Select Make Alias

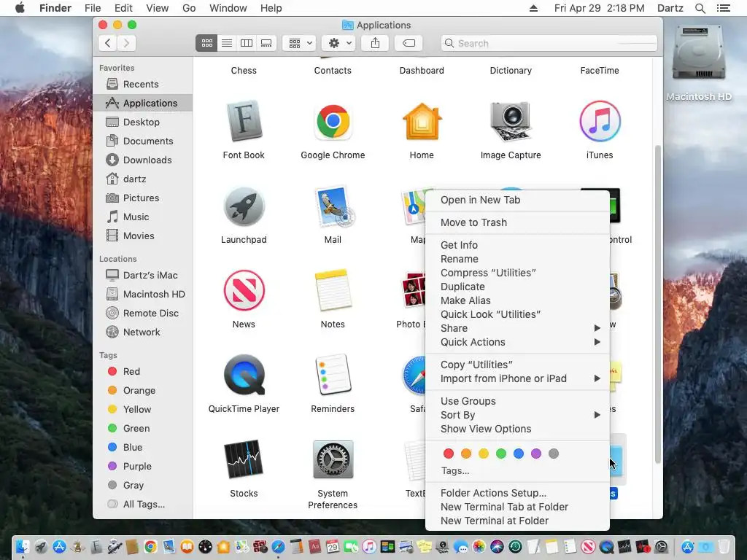[x=517, y=300]
